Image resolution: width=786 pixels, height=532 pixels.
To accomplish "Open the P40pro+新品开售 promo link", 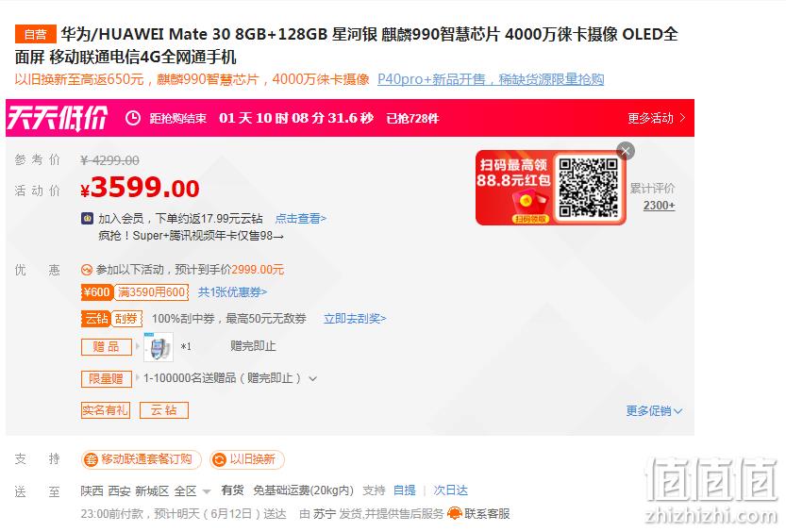I will pos(491,79).
